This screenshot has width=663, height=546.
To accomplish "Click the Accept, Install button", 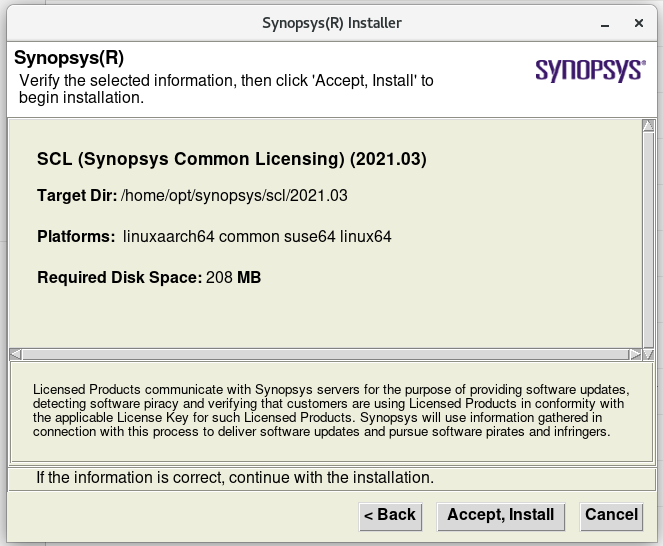I will [x=501, y=516].
